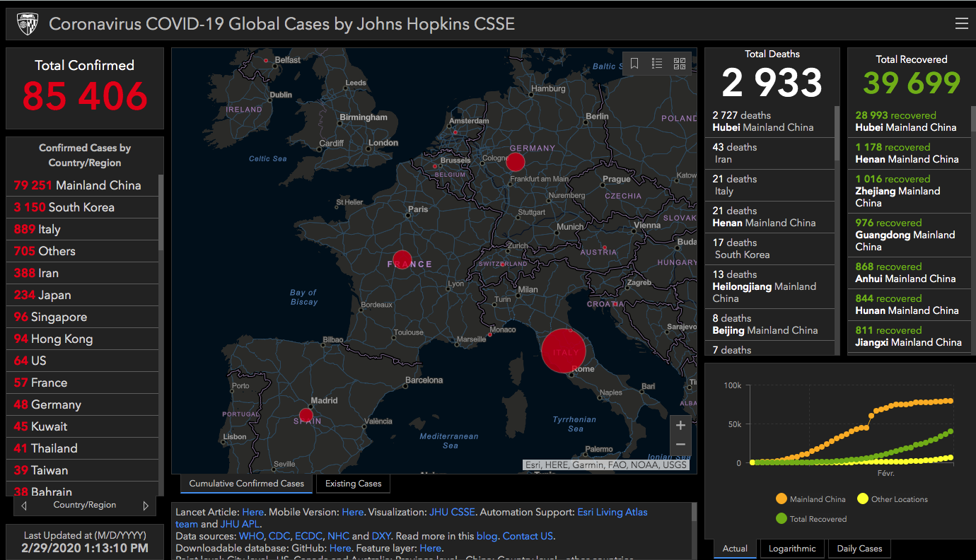Select 57 France in confirmed cases list
The height and width of the screenshot is (560, 976).
click(x=82, y=383)
